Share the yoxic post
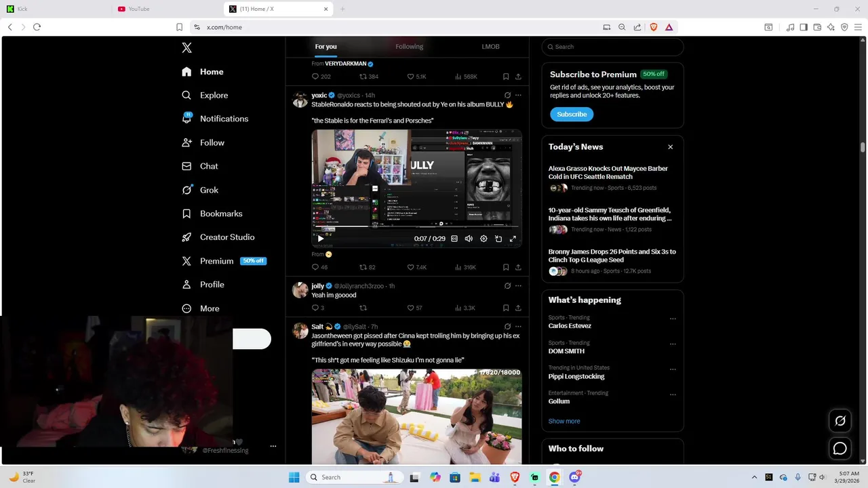Image resolution: width=868 pixels, height=488 pixels. [518, 267]
